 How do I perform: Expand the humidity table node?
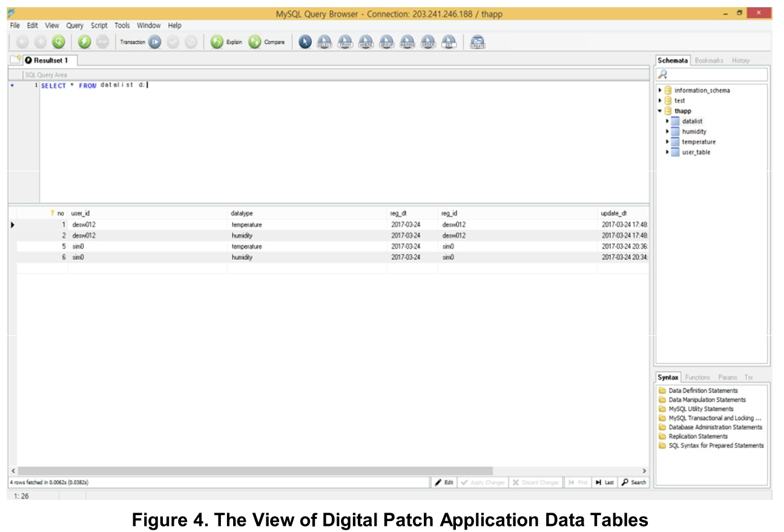[x=667, y=131]
